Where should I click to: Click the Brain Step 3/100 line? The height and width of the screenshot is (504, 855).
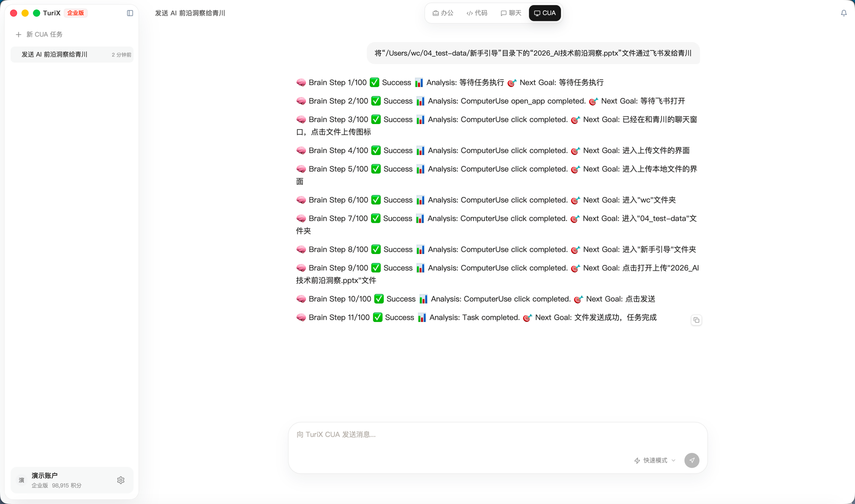click(497, 126)
